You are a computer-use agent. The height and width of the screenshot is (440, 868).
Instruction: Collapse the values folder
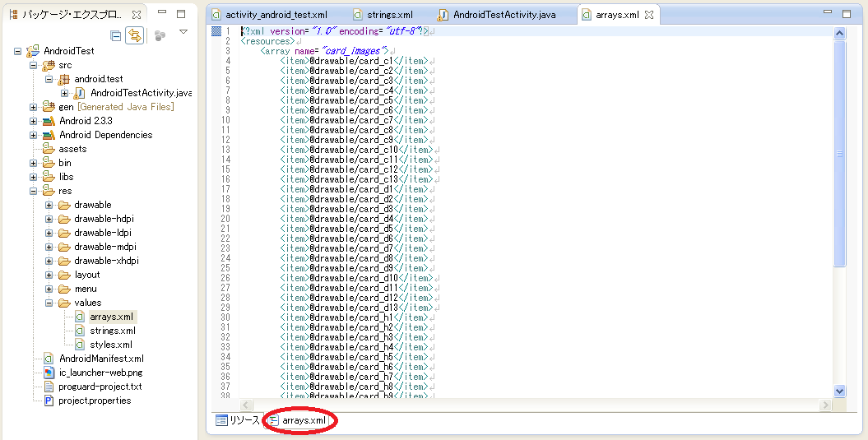(49, 303)
